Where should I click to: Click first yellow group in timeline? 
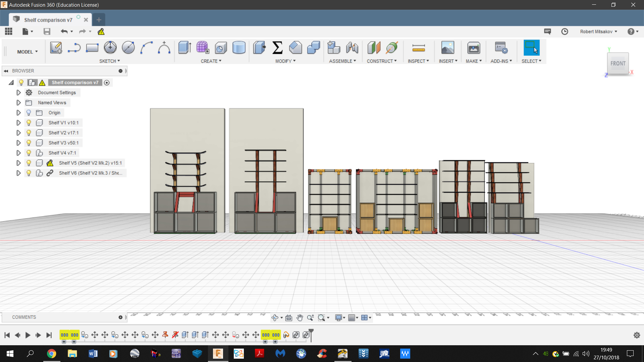(x=64, y=335)
